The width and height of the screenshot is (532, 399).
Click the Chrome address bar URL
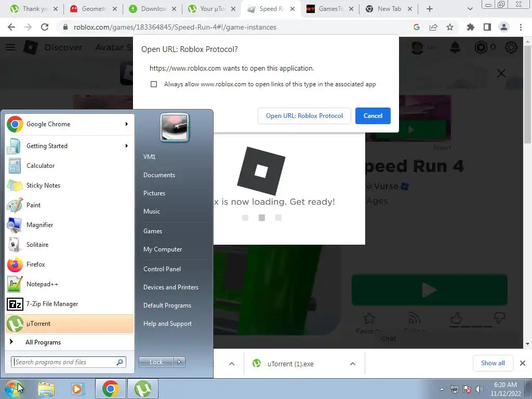click(x=175, y=27)
